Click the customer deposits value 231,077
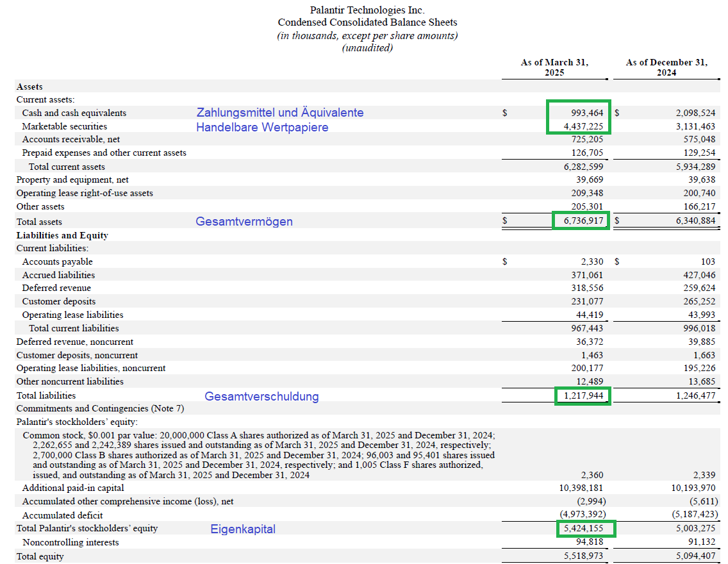This screenshot has width=728, height=564. pyautogui.click(x=587, y=302)
